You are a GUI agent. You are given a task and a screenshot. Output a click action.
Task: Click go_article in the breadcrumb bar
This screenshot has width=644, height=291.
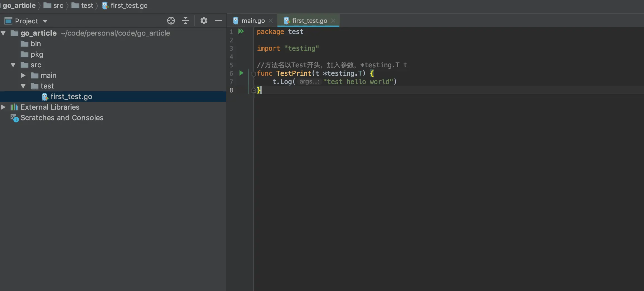(19, 6)
